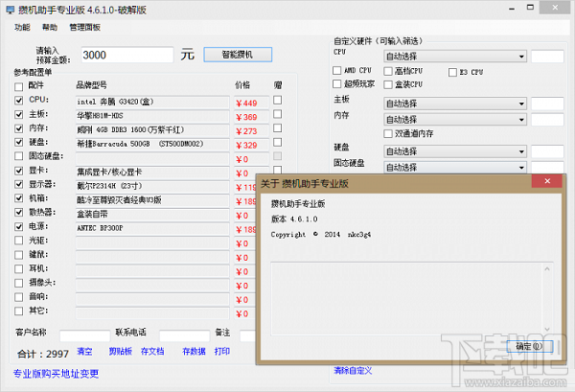
Task: Tick the 赠 checkbox on the CPU row
Action: coord(278,100)
